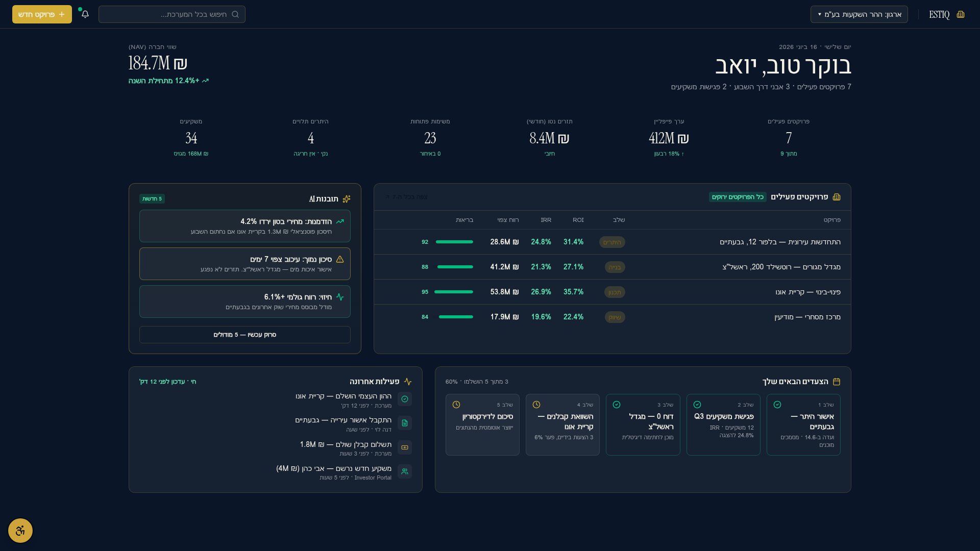Click the new project button
This screenshot has width=980, height=551.
[42, 14]
